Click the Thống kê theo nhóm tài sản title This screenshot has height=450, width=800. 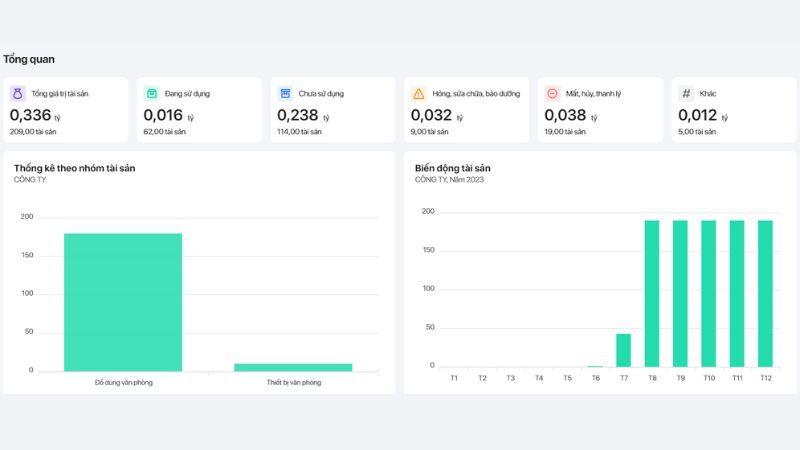pos(74,168)
